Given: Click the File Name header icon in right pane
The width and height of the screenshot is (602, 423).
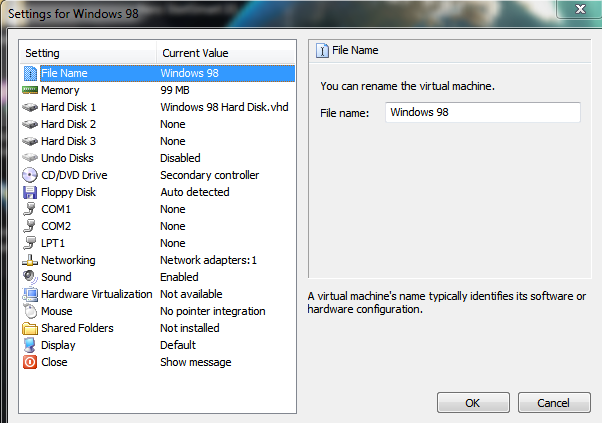Looking at the screenshot, I should (x=322, y=50).
